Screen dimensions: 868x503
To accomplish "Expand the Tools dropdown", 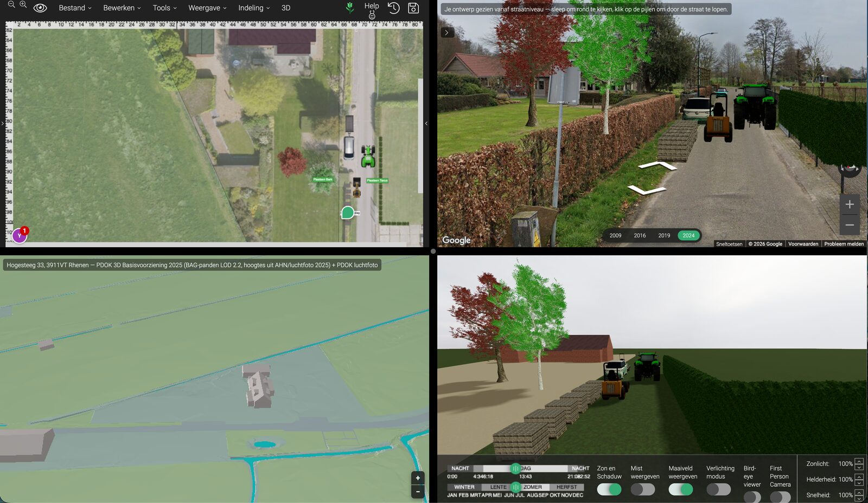I will click(x=164, y=8).
